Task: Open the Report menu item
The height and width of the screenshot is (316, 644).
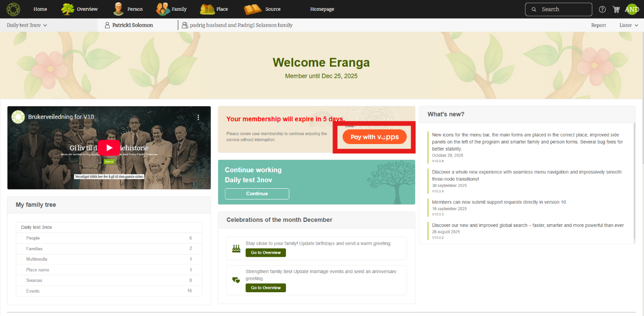Action: click(598, 25)
